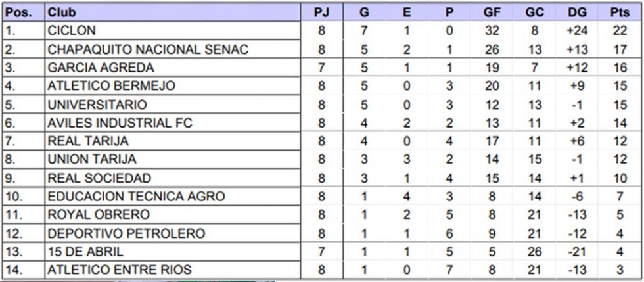Select the GF column header
Screen dimensions: 644x282
(x=492, y=12)
